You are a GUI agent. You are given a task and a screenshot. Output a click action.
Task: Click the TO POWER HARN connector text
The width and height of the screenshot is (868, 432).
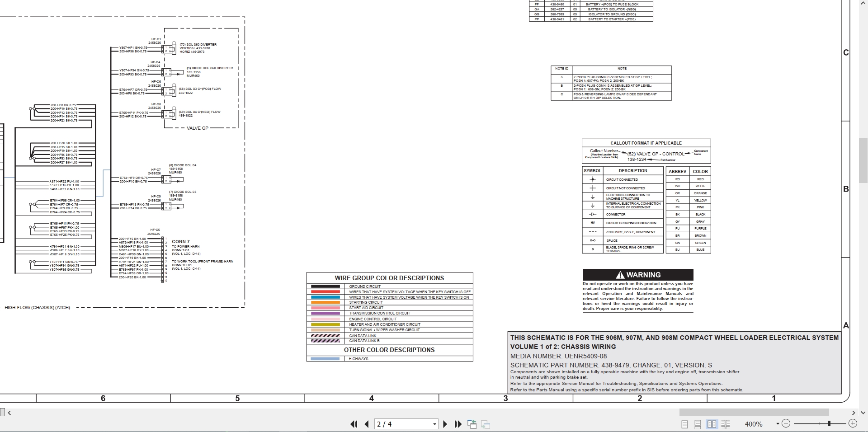pyautogui.click(x=185, y=247)
